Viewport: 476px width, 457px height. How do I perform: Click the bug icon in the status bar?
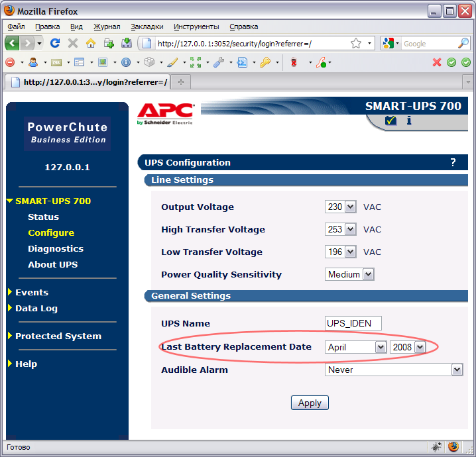(436, 446)
